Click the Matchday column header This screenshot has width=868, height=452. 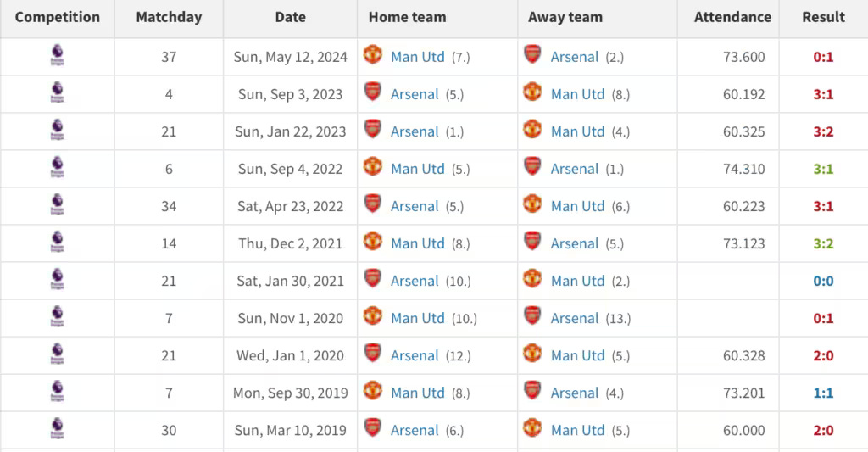pyautogui.click(x=169, y=17)
